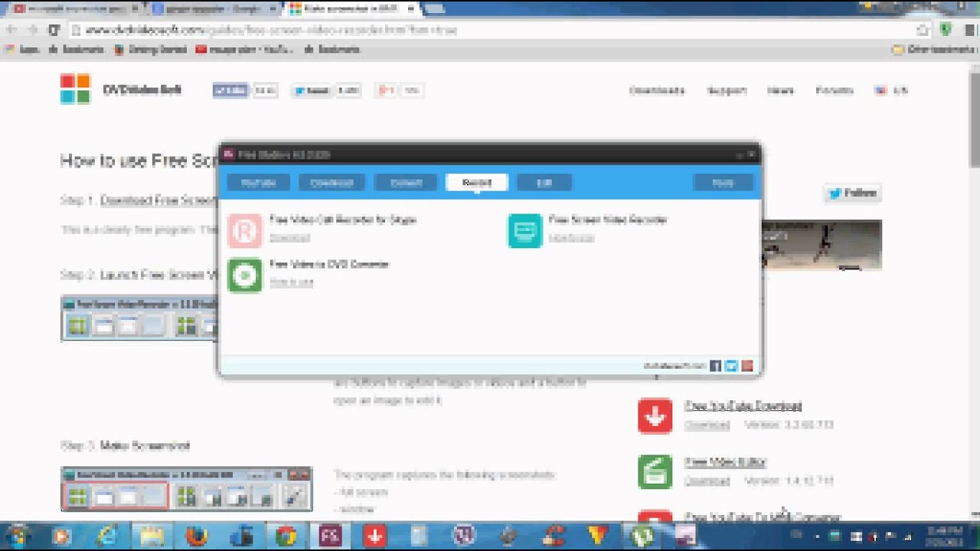This screenshot has width=980, height=551.
Task: Open US language selector on website
Action: (x=892, y=90)
